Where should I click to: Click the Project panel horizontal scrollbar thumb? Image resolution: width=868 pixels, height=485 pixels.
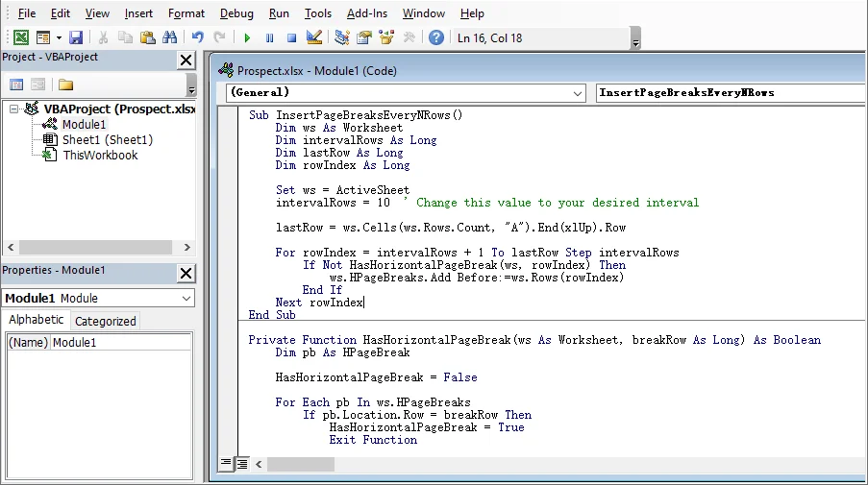coord(95,247)
